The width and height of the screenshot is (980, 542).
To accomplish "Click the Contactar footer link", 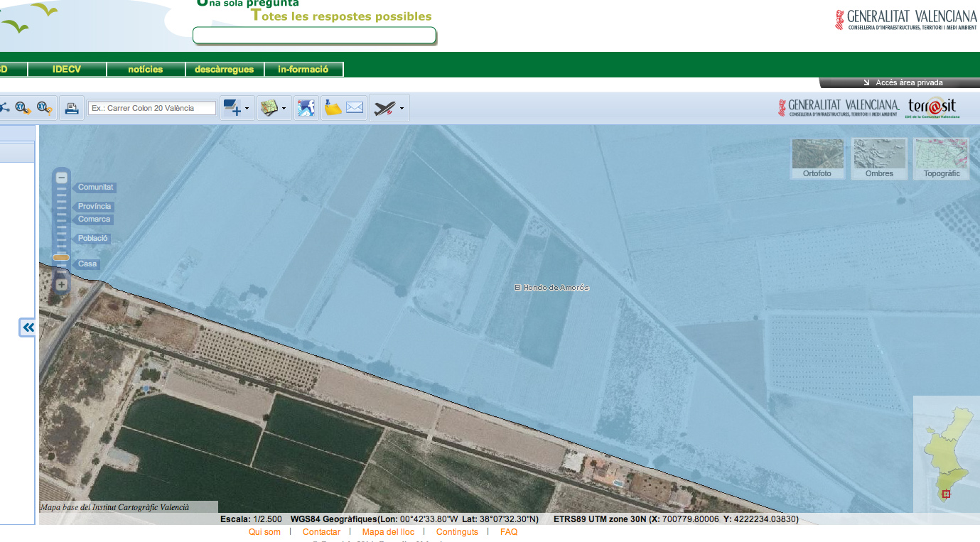I will pos(321,532).
